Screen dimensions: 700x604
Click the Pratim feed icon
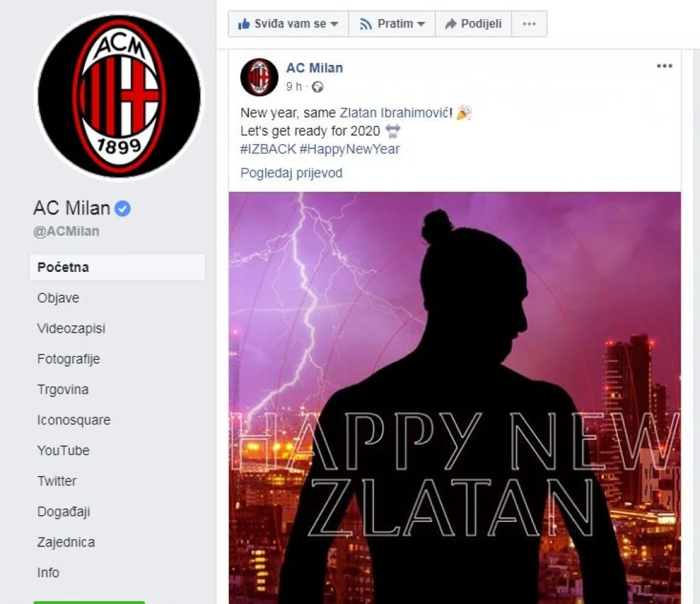[x=366, y=24]
